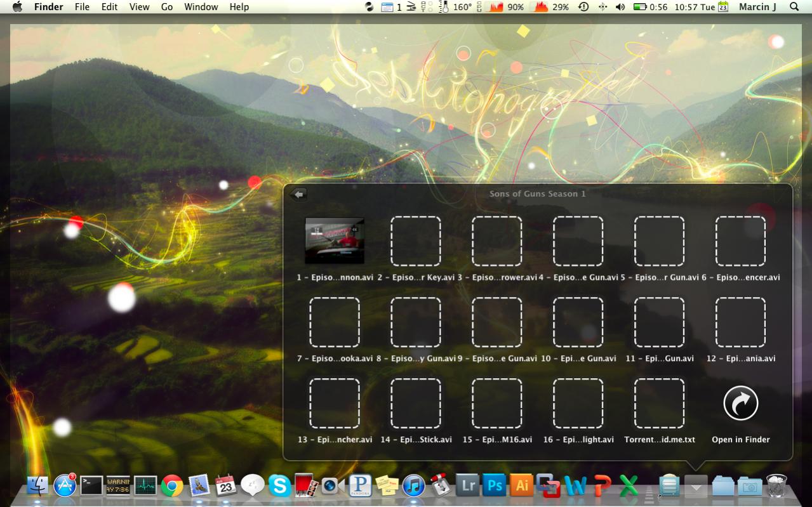This screenshot has width=812, height=507.
Task: Open Microsoft Excel from the Dock
Action: (x=629, y=486)
